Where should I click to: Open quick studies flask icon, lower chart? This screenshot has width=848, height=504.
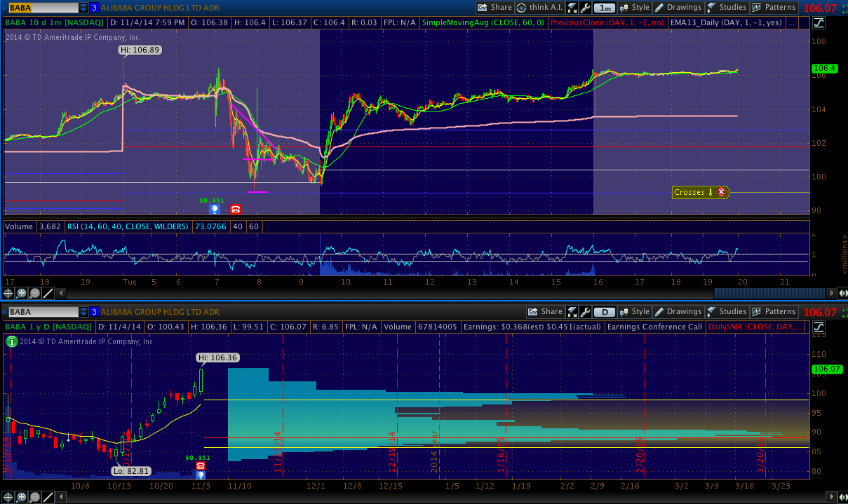(x=572, y=312)
